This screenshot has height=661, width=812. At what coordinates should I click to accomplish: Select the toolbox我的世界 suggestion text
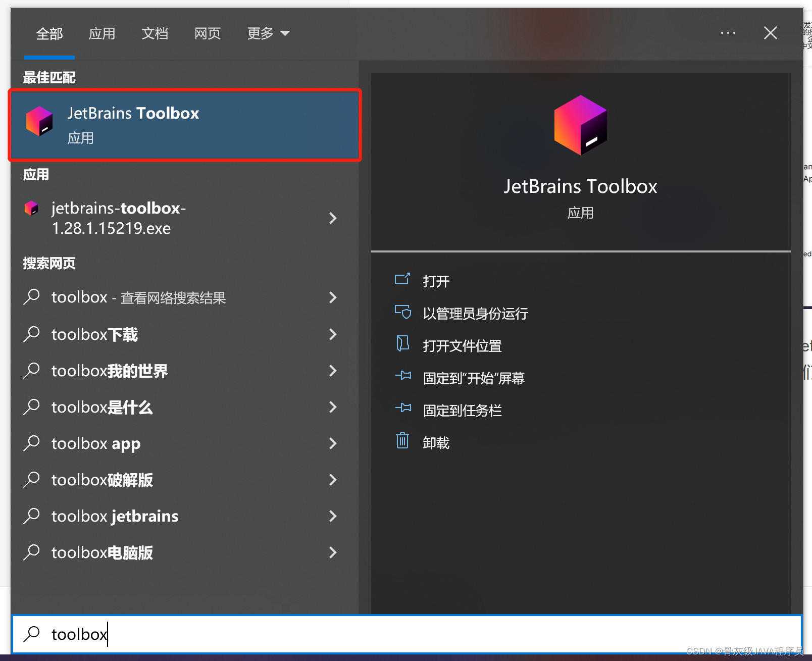(x=110, y=371)
